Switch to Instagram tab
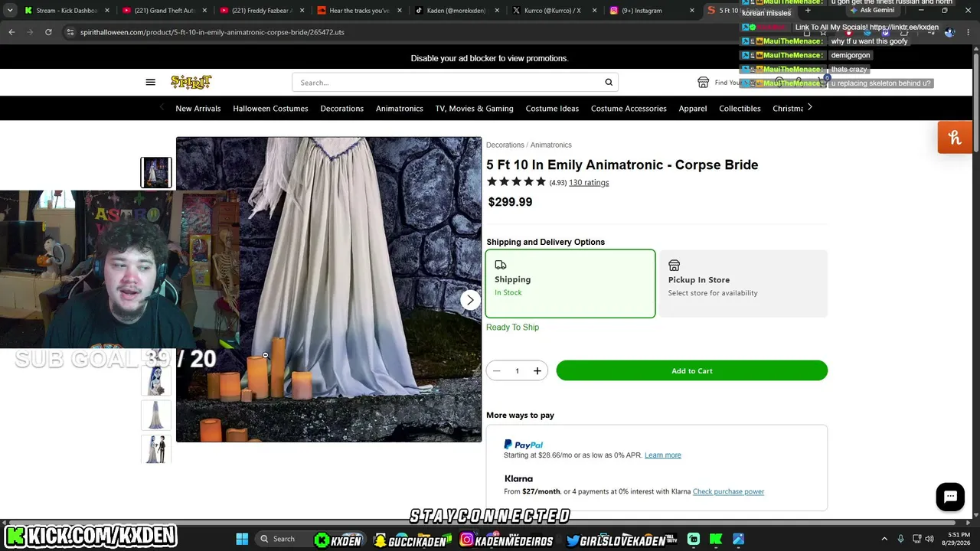The image size is (980, 551). click(652, 11)
